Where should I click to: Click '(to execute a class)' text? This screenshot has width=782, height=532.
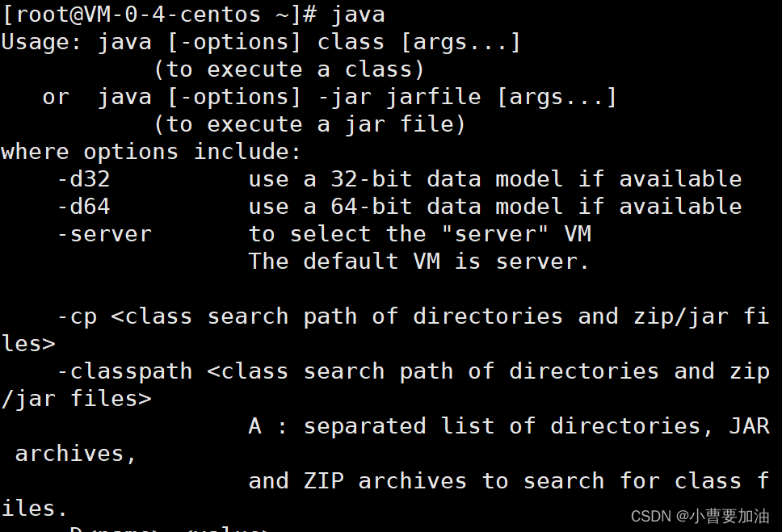click(x=289, y=69)
